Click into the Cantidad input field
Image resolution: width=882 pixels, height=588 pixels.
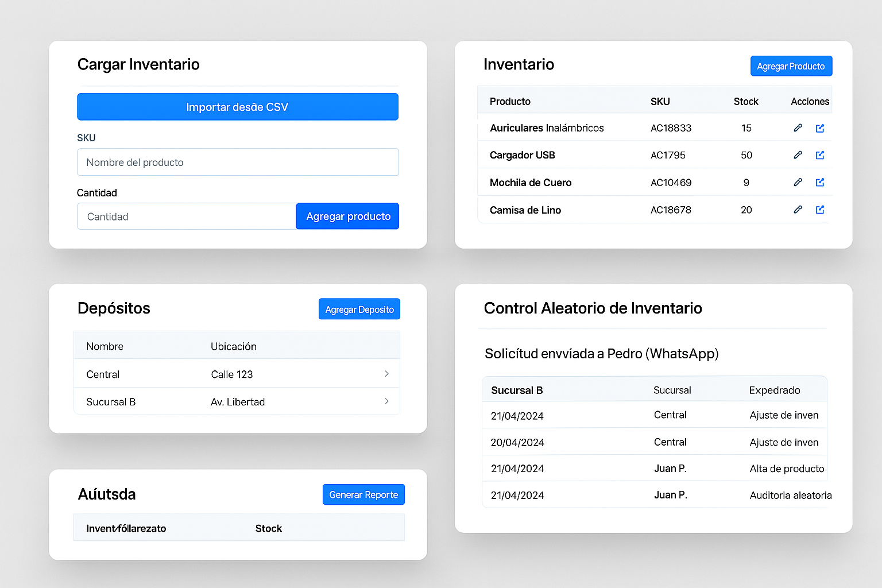187,216
